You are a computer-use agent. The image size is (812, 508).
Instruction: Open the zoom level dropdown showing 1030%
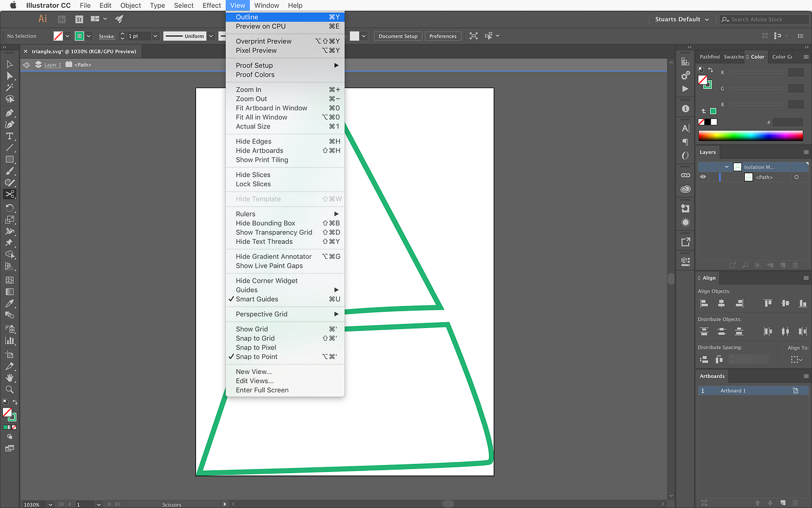[50, 505]
